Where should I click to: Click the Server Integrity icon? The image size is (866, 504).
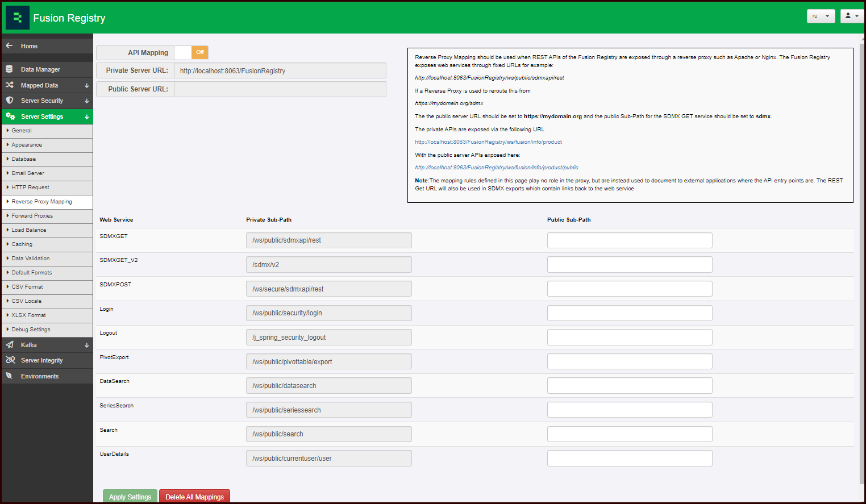10,360
